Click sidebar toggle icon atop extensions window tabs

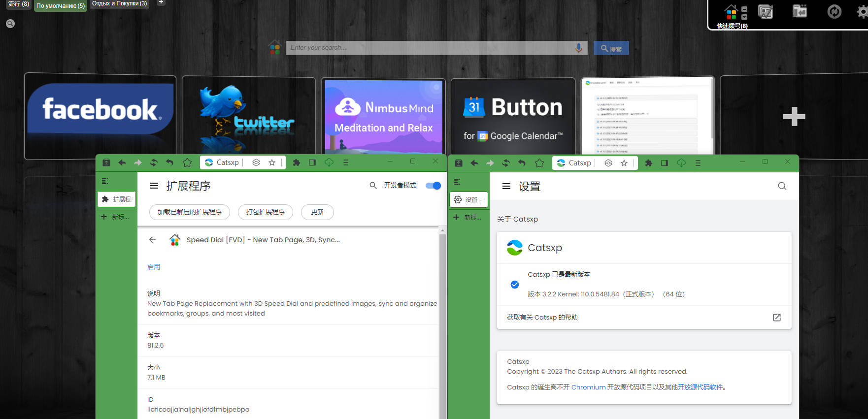coord(105,181)
